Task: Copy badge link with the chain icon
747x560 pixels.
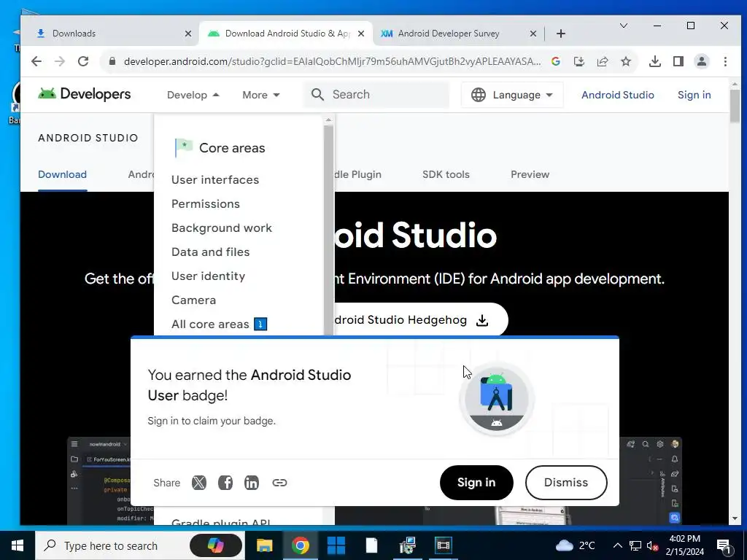Action: (279, 483)
